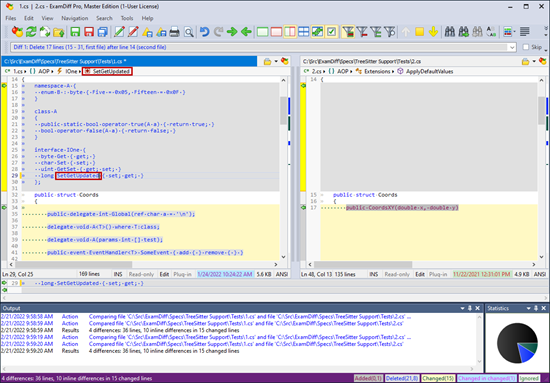This screenshot has height=383, width=550.
Task: Click the green right arrow copy icon
Action: pyautogui.click(x=232, y=32)
